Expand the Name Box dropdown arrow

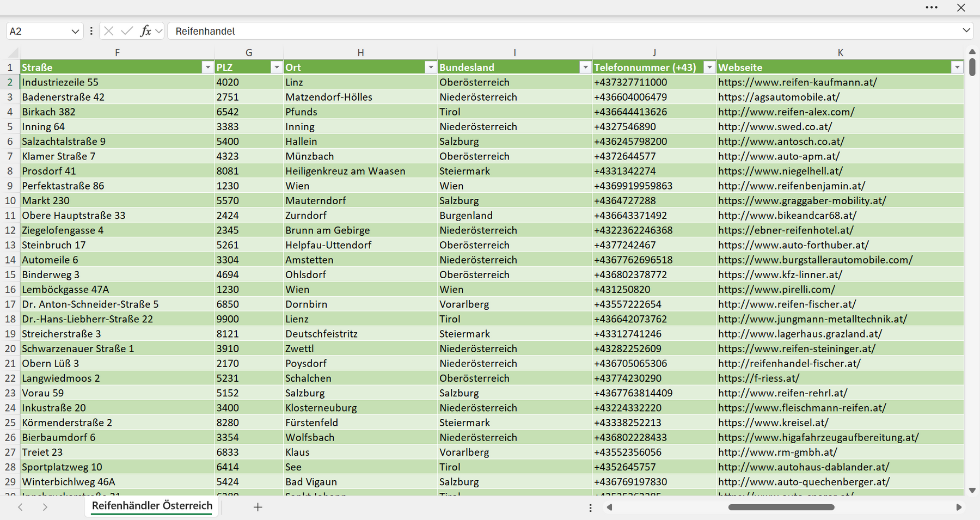(x=75, y=32)
